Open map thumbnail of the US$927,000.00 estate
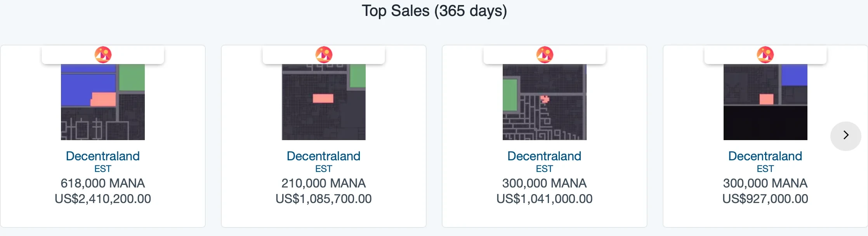 (x=765, y=102)
